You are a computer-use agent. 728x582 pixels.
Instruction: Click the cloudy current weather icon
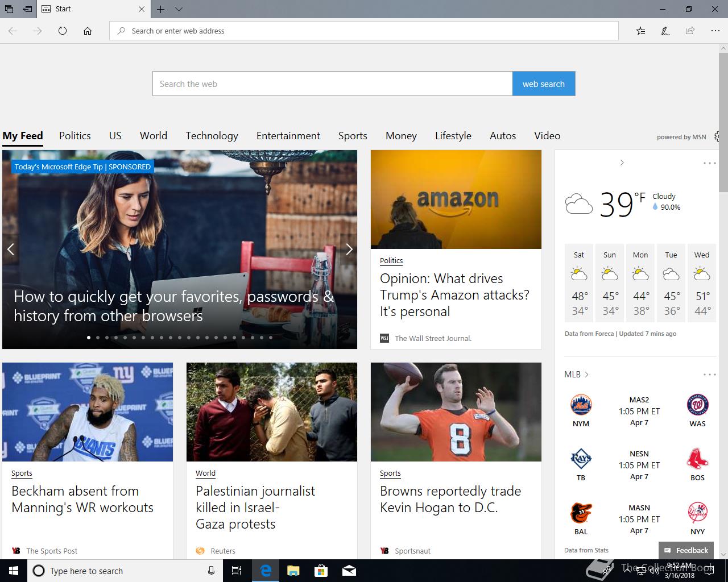coord(579,203)
